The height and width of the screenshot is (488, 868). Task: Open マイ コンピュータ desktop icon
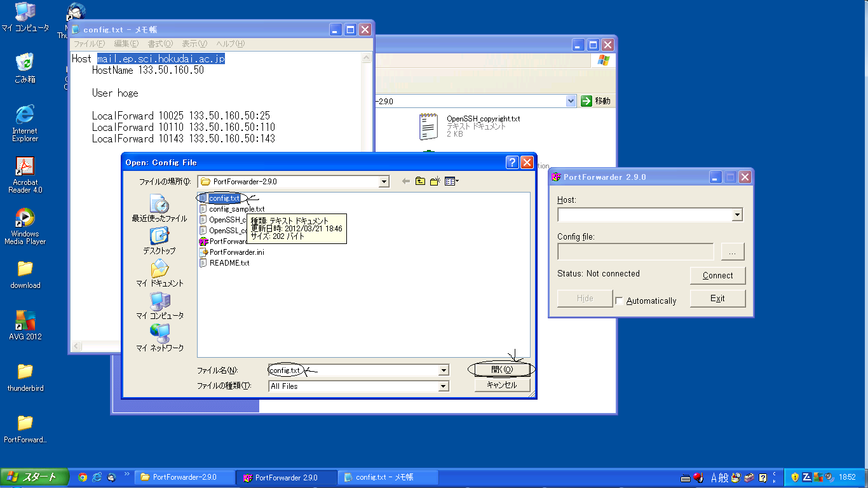click(x=25, y=18)
